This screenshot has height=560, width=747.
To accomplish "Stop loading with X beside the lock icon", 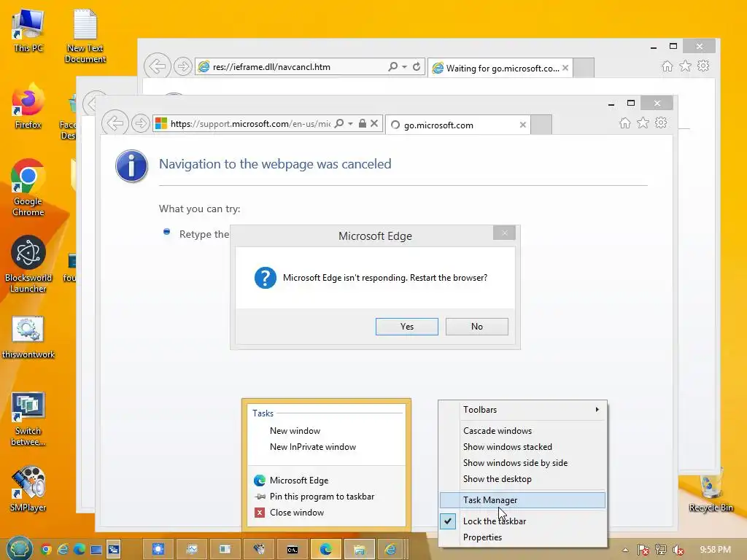I will click(x=374, y=124).
